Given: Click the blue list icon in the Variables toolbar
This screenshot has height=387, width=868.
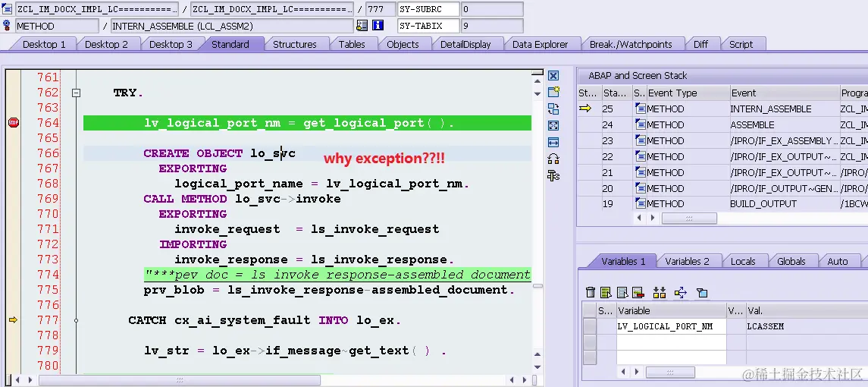Looking at the screenshot, I should click(622, 292).
